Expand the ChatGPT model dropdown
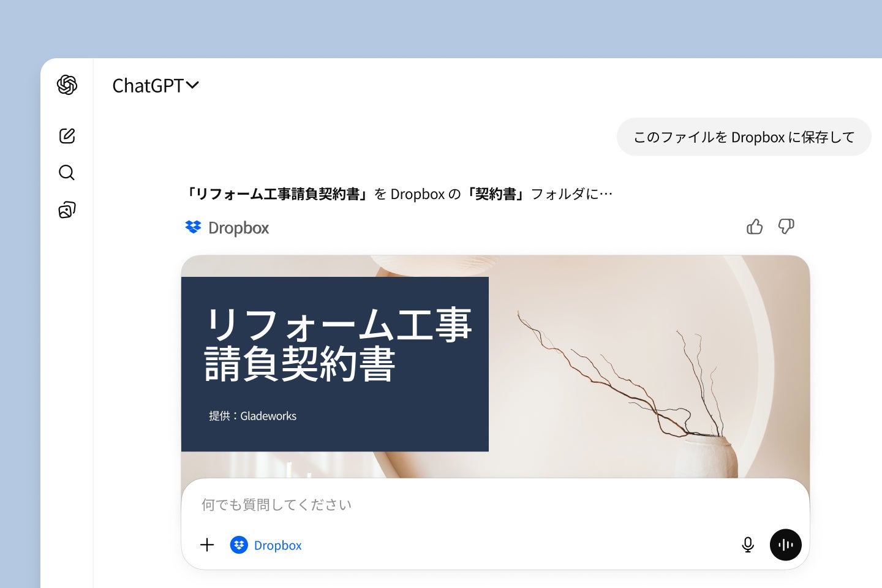Viewport: 882px width, 588px height. pos(156,85)
